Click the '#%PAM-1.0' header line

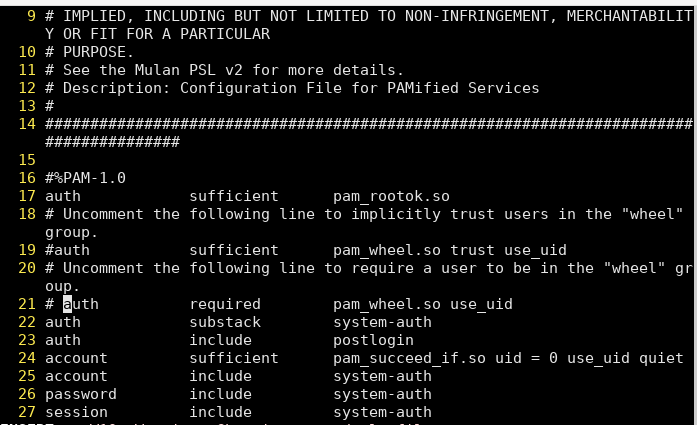coord(85,178)
